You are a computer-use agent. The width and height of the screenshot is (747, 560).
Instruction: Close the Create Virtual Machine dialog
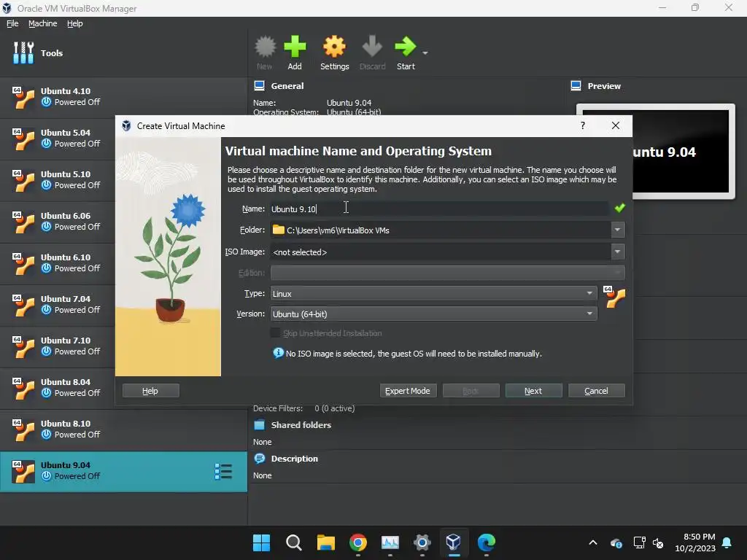pyautogui.click(x=616, y=125)
